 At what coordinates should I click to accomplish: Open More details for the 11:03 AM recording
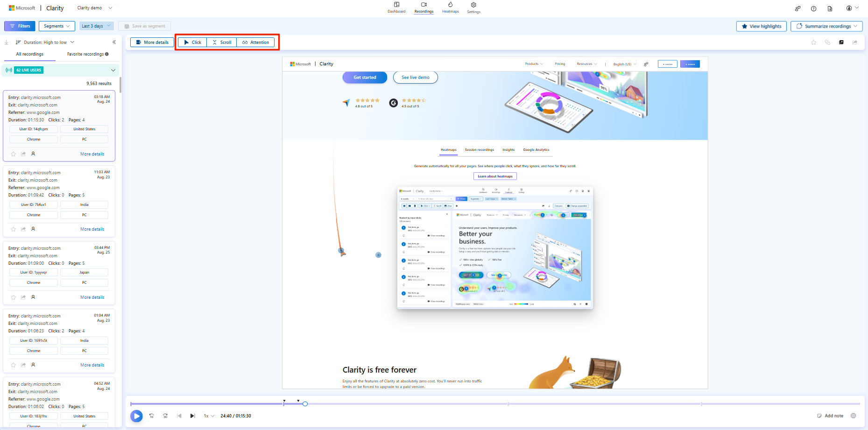click(x=92, y=229)
